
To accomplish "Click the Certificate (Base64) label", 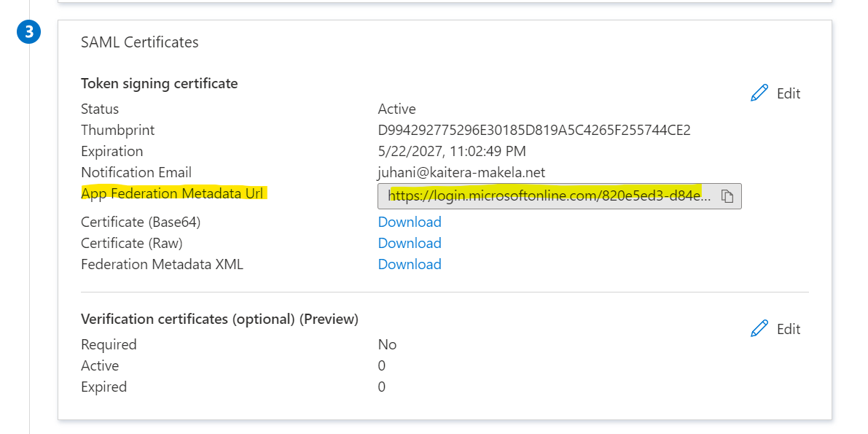I will point(141,222).
